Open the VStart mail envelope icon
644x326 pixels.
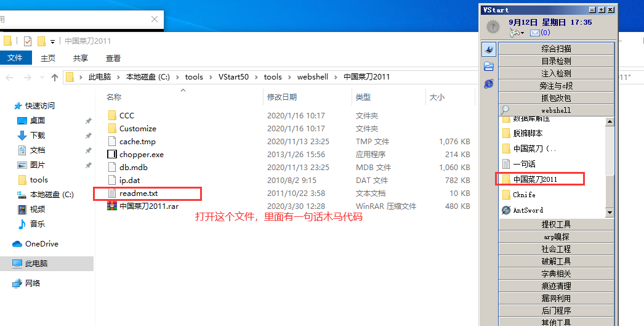[x=534, y=33]
